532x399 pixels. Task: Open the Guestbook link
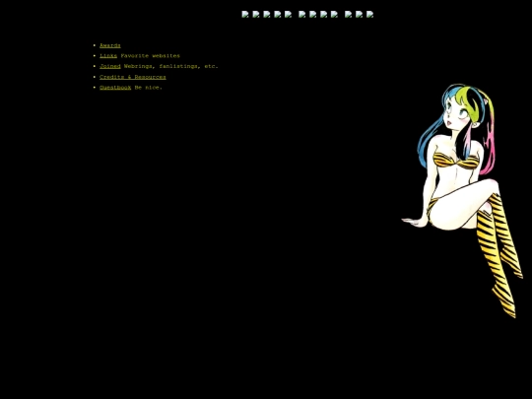(115, 88)
